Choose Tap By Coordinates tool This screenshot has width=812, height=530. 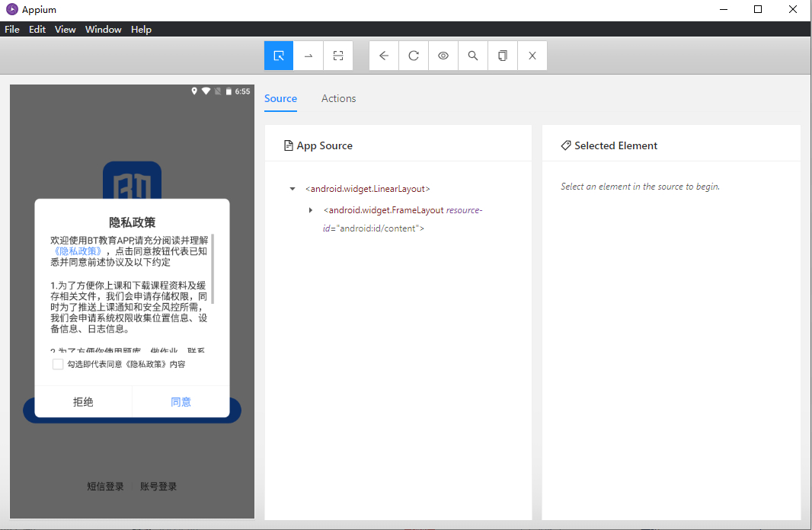(x=338, y=56)
